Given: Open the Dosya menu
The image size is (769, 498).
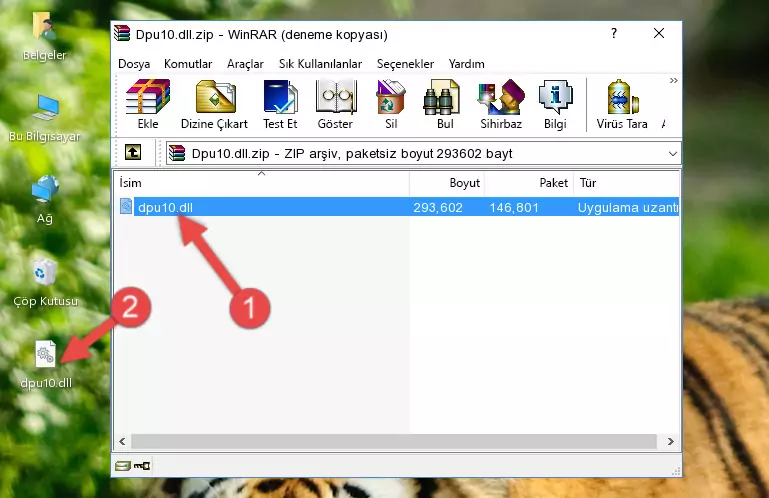Looking at the screenshot, I should pyautogui.click(x=134, y=64).
